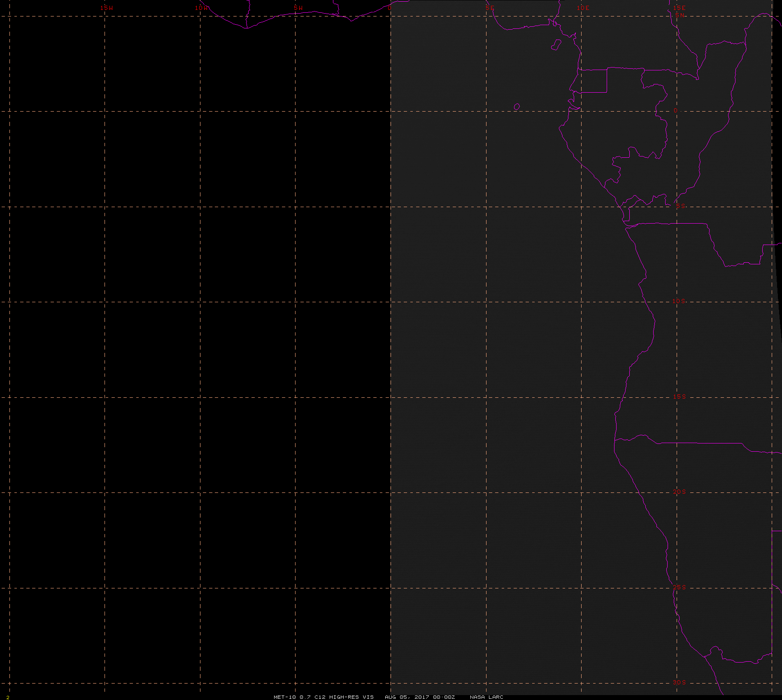Image resolution: width=782 pixels, height=700 pixels.
Task: Click the "10E" longitude label
Action: click(583, 8)
